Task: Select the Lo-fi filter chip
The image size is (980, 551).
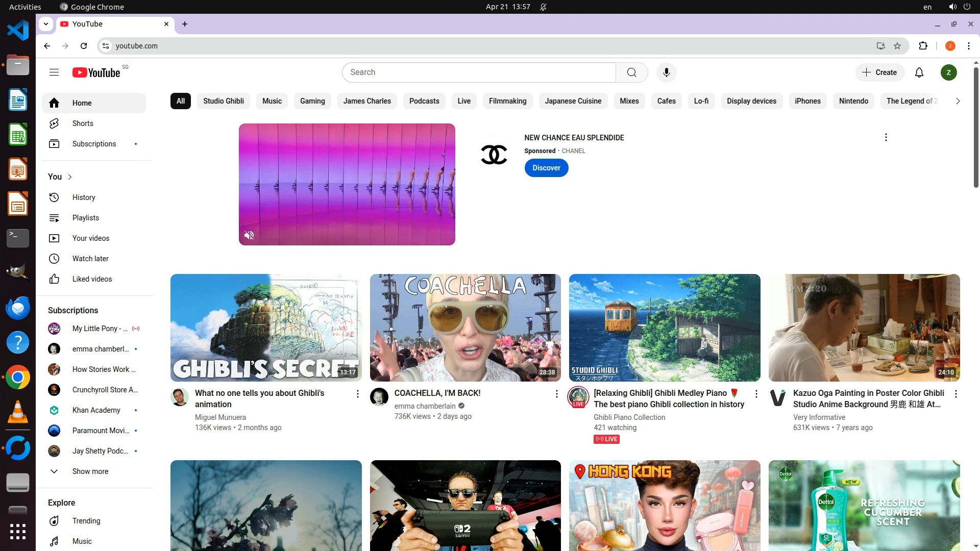Action: coord(701,101)
